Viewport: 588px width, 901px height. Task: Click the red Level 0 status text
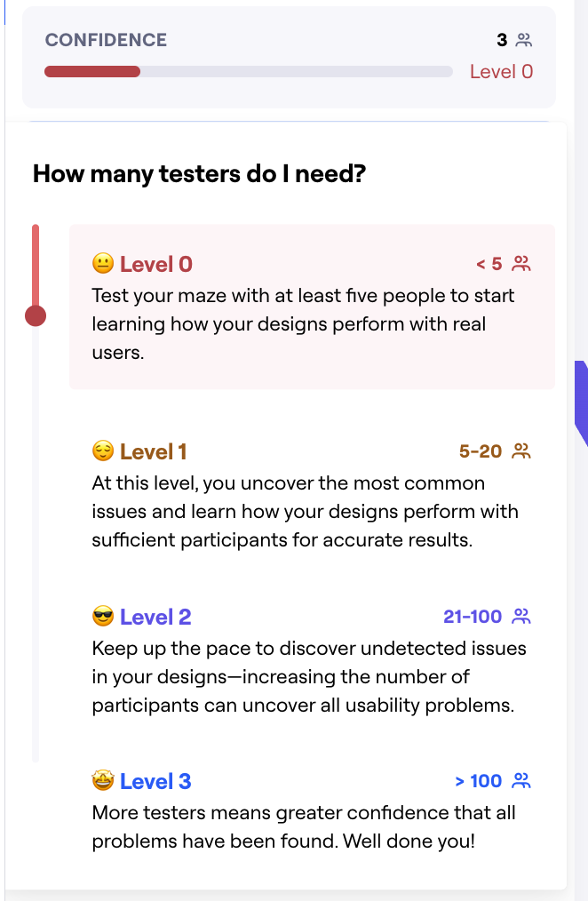[x=501, y=72]
